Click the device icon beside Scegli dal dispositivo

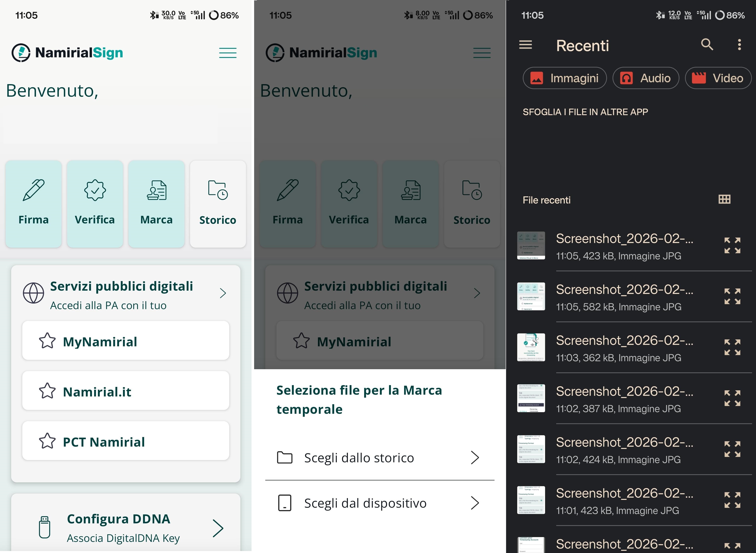point(285,503)
